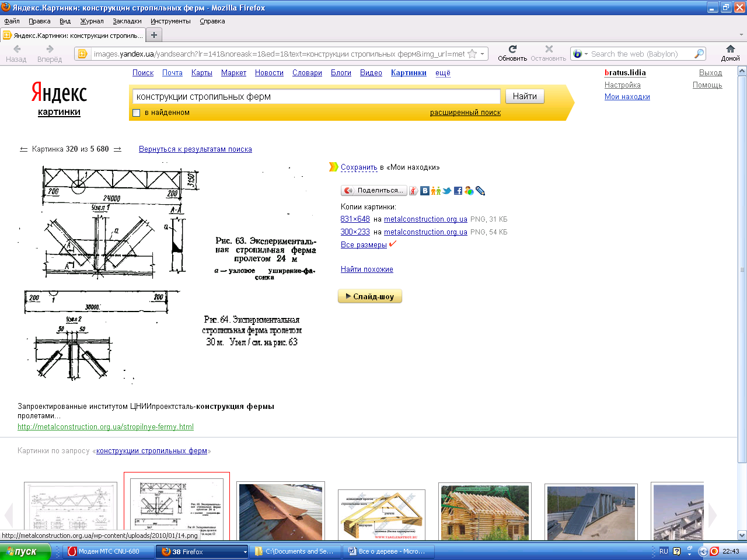Expand the 'ещё' services menu
The height and width of the screenshot is (560, 747).
[x=443, y=73]
